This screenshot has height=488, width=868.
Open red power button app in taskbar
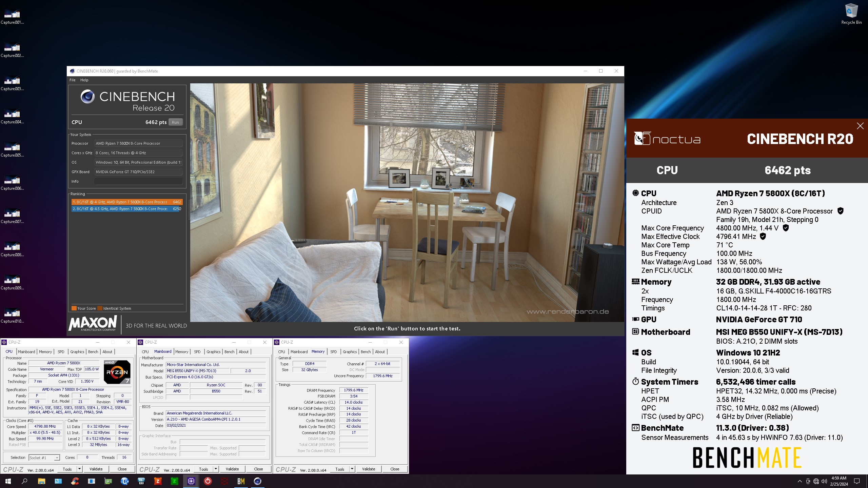click(x=208, y=481)
